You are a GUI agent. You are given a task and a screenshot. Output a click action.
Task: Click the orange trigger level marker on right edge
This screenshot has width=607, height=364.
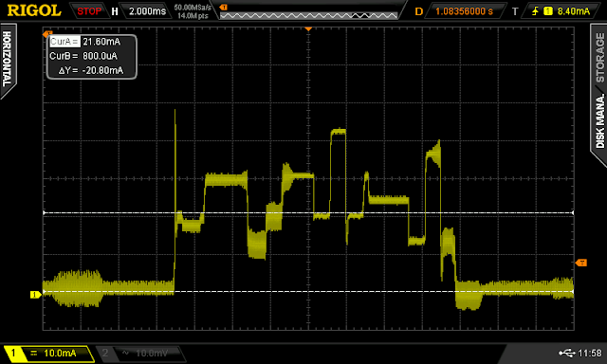(581, 263)
